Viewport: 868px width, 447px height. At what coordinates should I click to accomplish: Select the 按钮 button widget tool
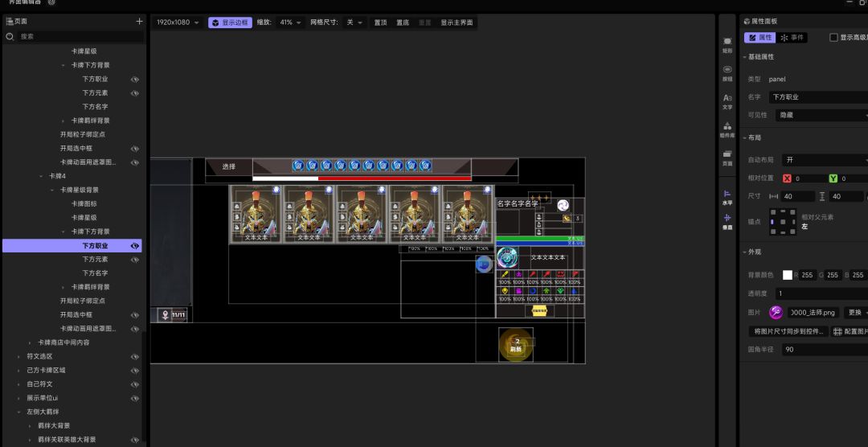coord(727,73)
